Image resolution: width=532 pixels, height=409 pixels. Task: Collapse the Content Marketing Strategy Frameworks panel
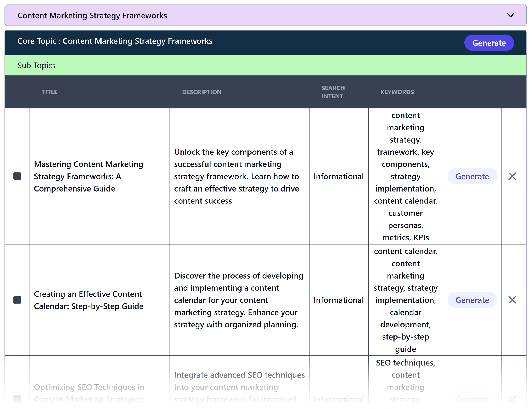510,15
